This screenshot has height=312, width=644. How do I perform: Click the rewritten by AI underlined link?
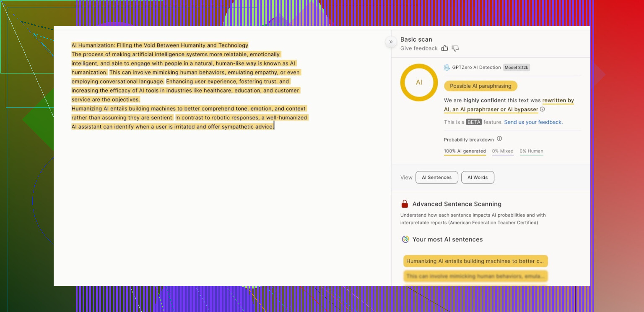click(x=558, y=101)
